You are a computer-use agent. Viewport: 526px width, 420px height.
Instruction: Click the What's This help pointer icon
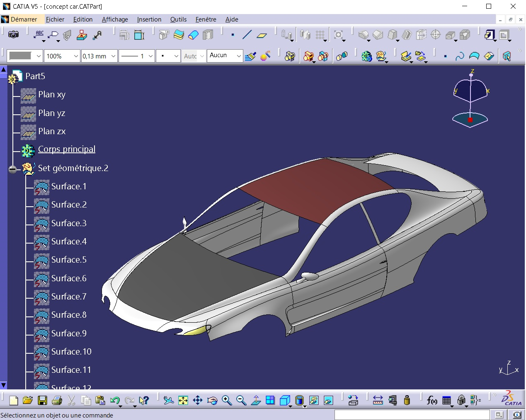pos(144,400)
